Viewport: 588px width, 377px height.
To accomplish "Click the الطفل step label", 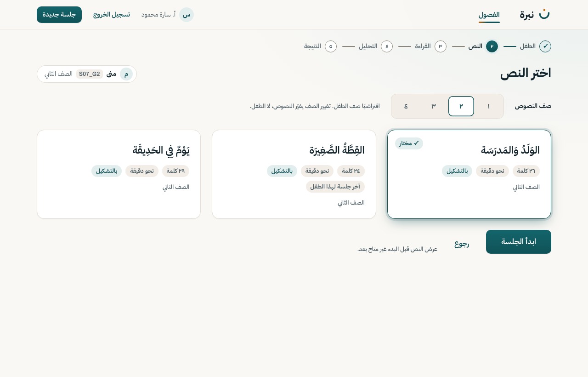I will pyautogui.click(x=528, y=46).
